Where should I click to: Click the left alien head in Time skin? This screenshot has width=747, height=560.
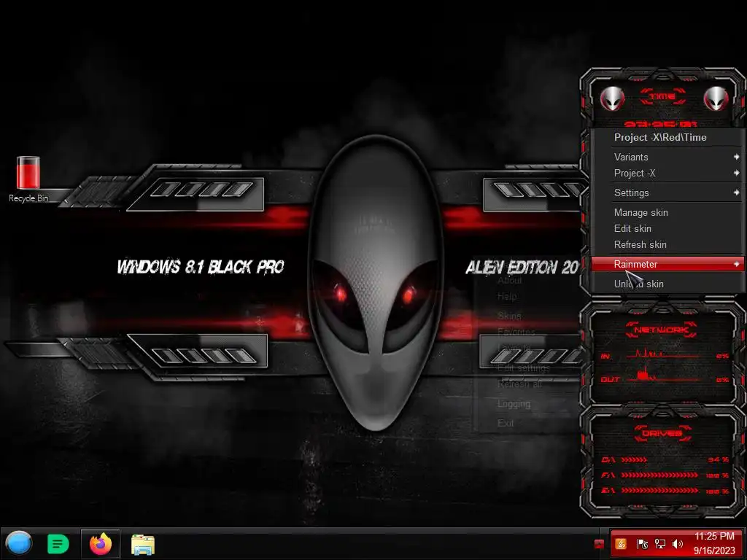pos(612,98)
